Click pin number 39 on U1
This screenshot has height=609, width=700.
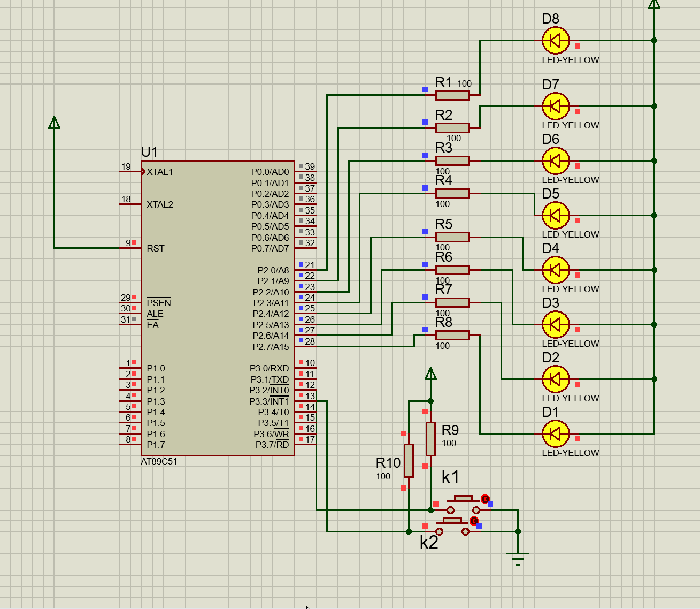[310, 166]
